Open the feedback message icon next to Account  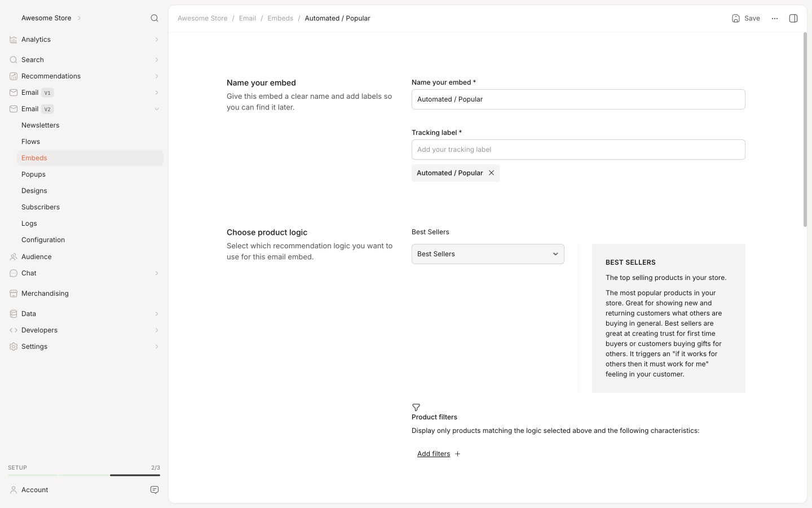click(x=155, y=490)
